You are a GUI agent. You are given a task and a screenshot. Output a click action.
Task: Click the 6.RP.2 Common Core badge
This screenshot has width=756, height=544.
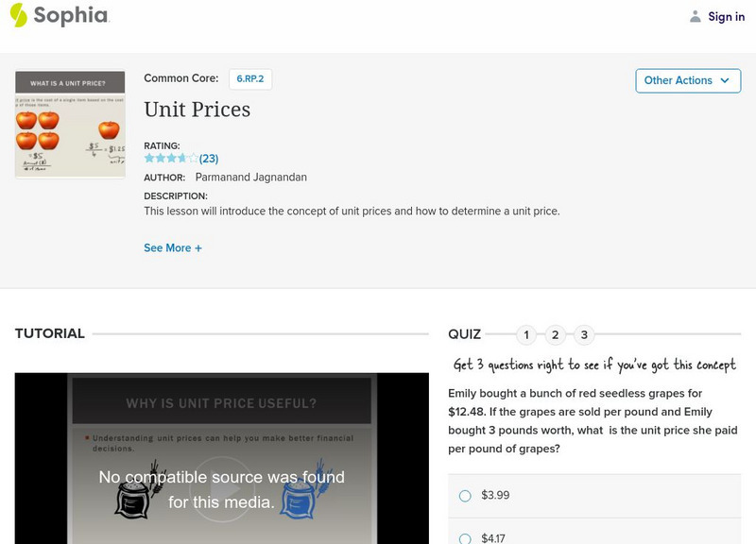click(x=249, y=79)
